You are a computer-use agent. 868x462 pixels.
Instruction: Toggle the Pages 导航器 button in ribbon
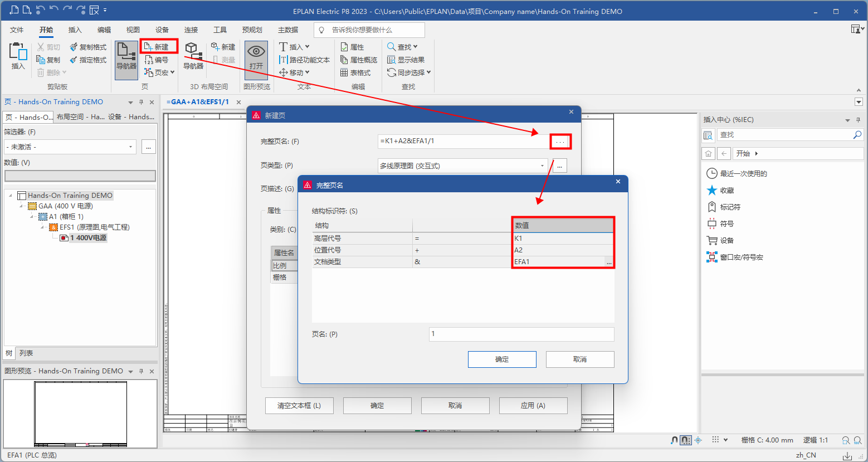tap(126, 56)
